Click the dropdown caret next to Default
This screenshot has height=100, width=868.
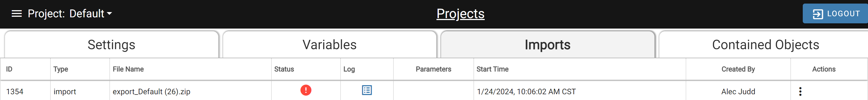pos(109,14)
